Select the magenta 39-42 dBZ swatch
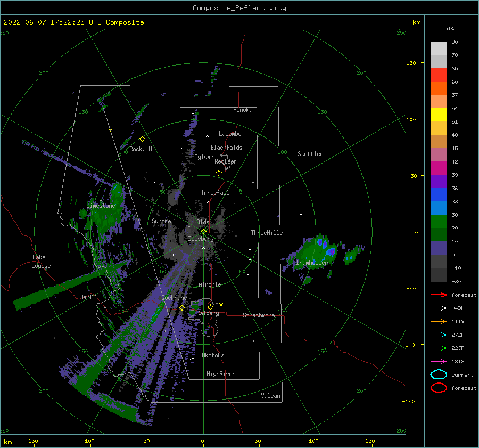479x448 pixels. pos(439,168)
